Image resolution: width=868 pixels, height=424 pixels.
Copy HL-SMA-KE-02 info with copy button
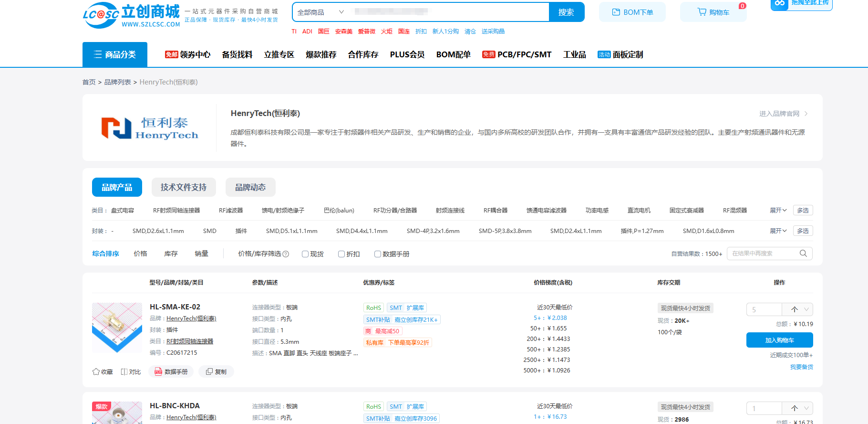tap(216, 371)
